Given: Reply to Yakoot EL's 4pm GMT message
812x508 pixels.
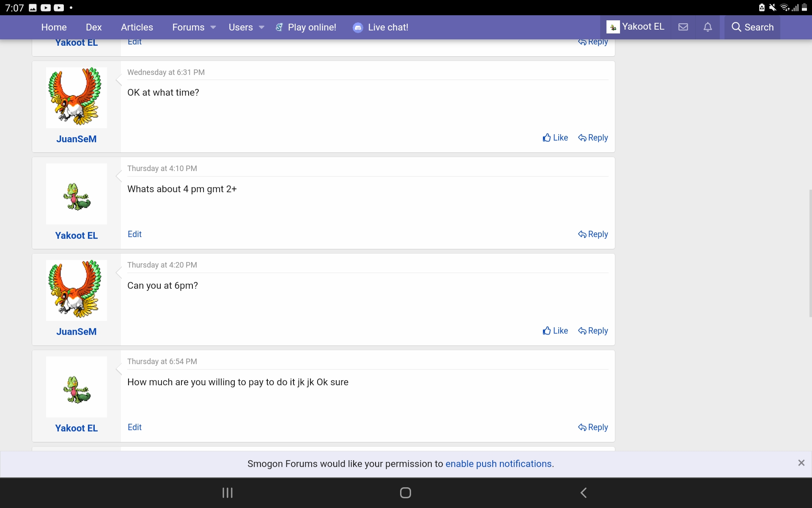Looking at the screenshot, I should tap(593, 234).
